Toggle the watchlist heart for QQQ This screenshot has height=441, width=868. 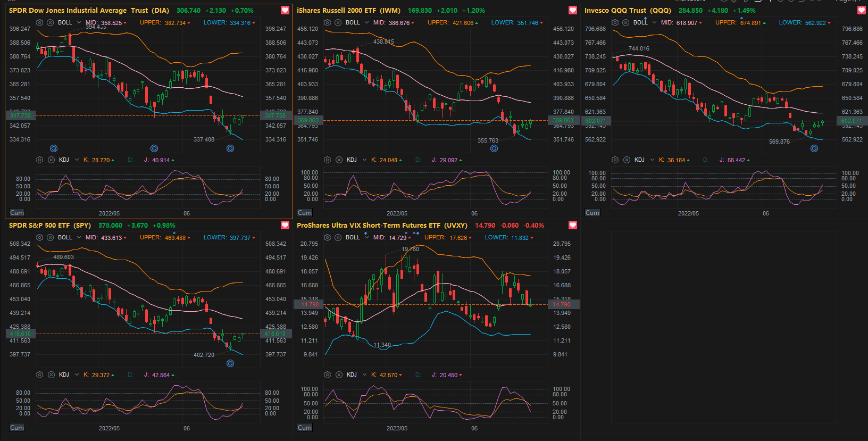(861, 10)
